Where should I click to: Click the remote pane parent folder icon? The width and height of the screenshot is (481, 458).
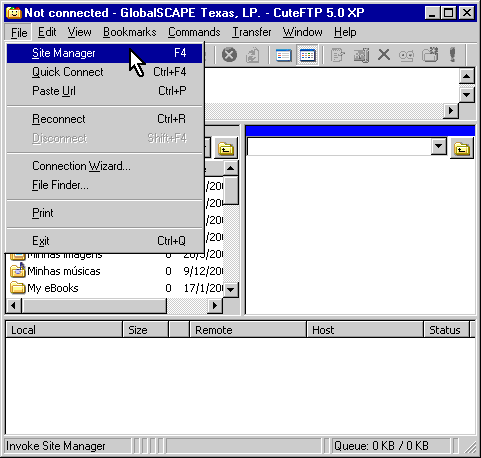coord(462,148)
